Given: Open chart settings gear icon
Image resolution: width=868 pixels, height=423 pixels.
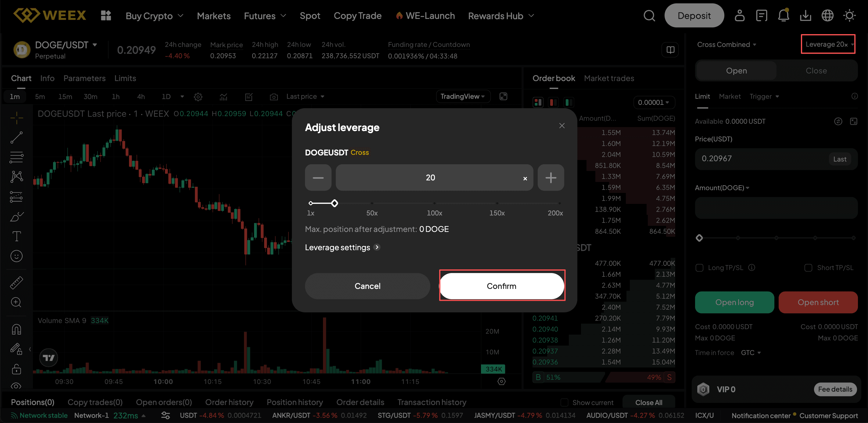Looking at the screenshot, I should 198,97.
